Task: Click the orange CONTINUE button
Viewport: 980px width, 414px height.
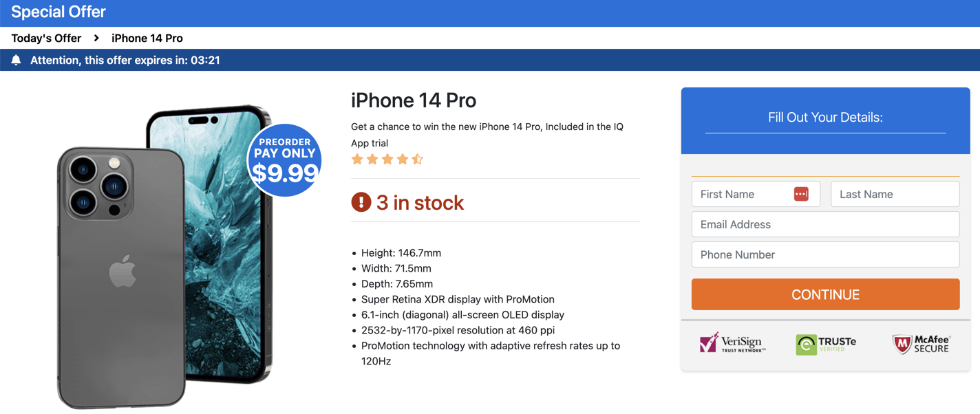Action: tap(825, 294)
